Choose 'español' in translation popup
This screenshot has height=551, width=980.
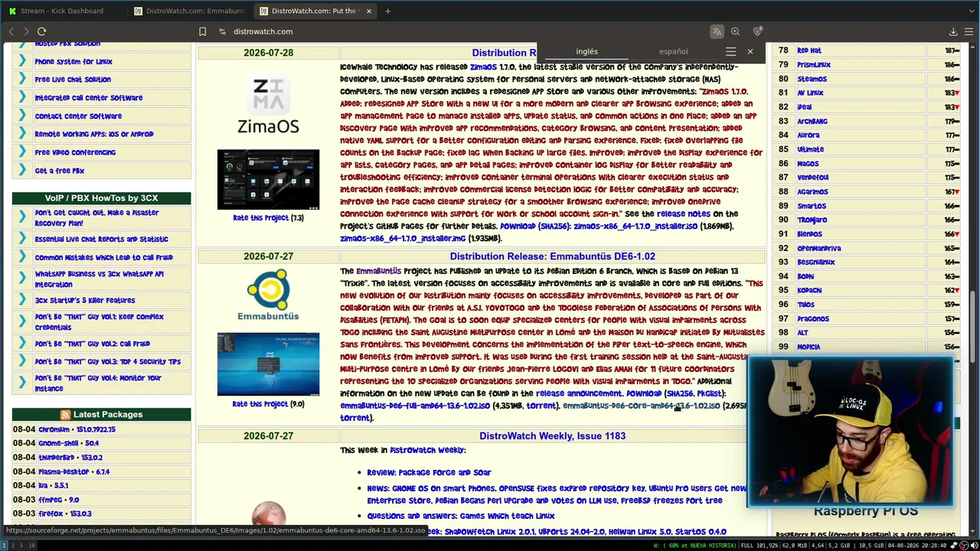674,51
